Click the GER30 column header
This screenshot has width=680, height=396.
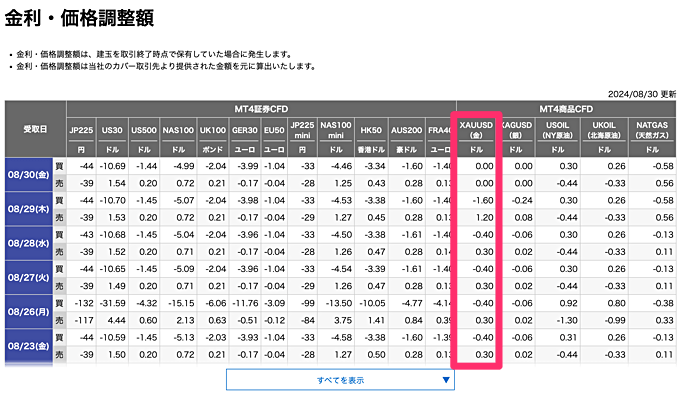[x=245, y=130]
